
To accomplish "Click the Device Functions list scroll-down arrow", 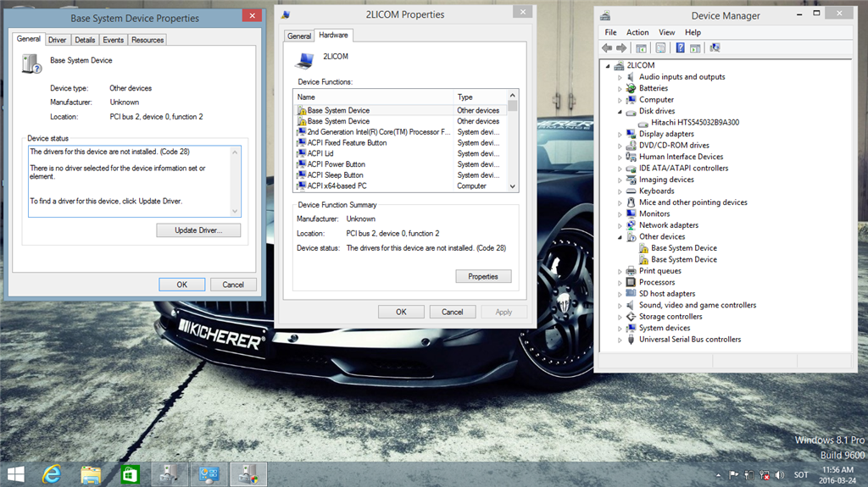I will [x=513, y=186].
